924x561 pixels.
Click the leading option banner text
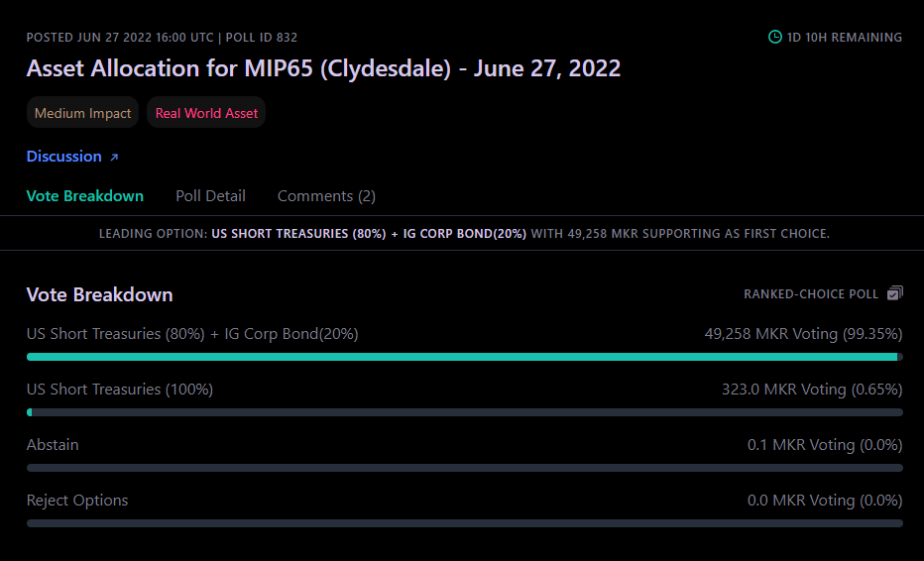point(464,233)
